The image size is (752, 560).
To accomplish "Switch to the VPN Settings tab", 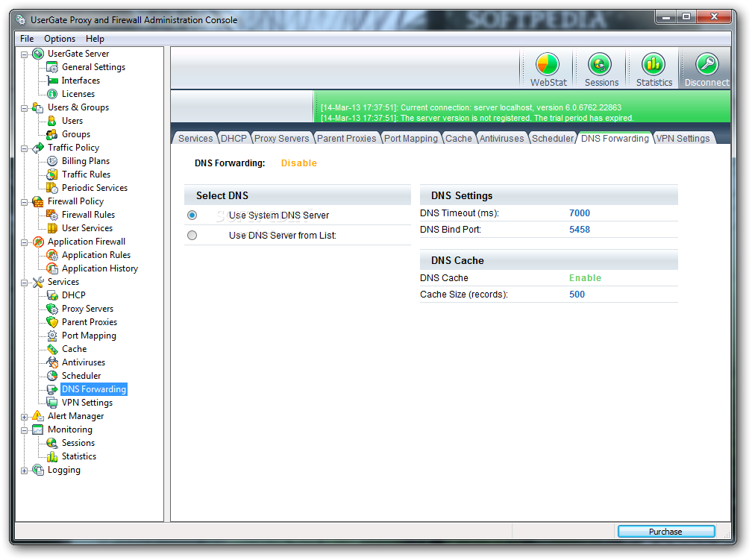I will click(x=683, y=139).
